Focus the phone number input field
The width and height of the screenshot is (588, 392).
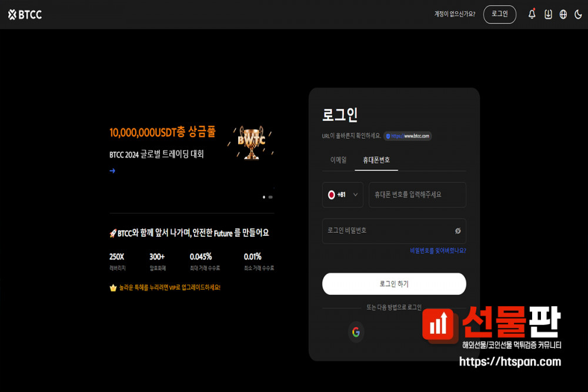pos(417,195)
